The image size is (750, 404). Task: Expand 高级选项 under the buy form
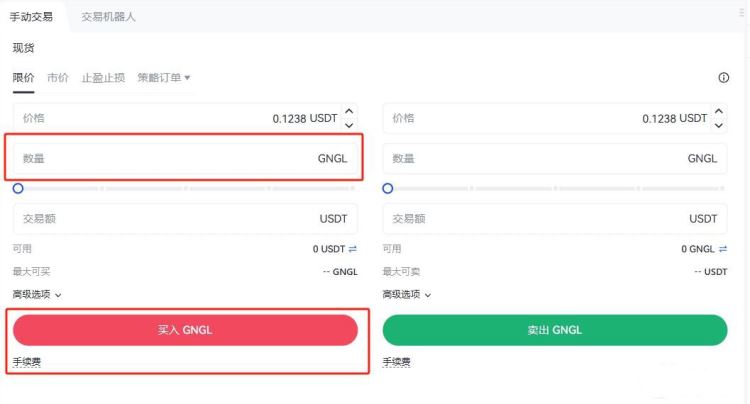37,294
